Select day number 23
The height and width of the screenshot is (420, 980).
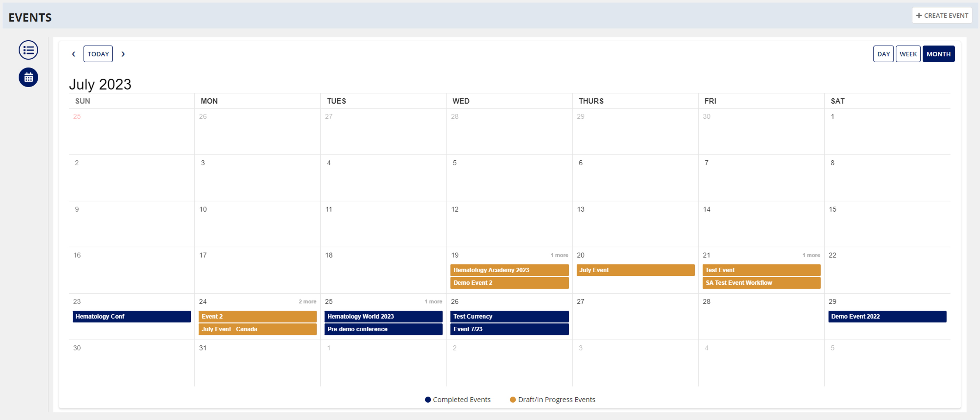[x=77, y=301]
